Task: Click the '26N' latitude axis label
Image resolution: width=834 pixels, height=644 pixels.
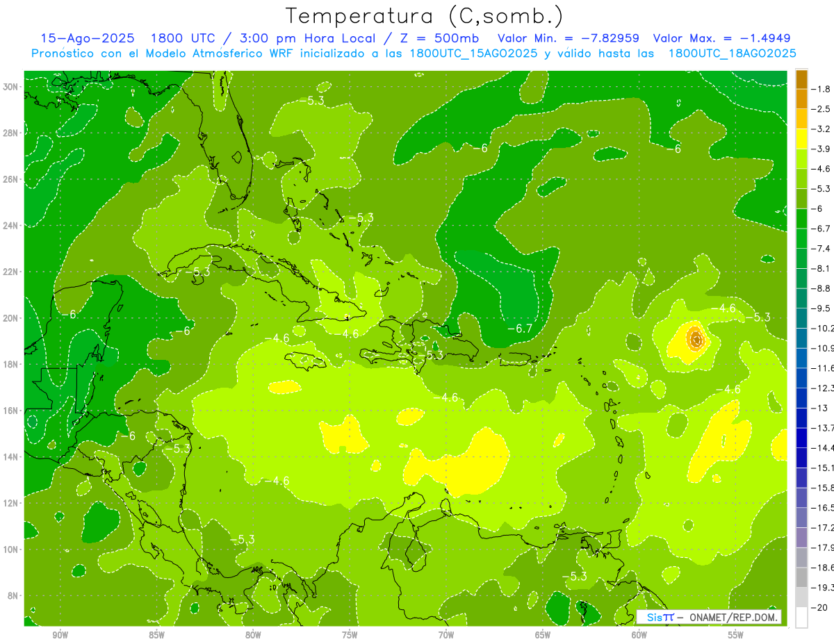Action: (x=12, y=179)
